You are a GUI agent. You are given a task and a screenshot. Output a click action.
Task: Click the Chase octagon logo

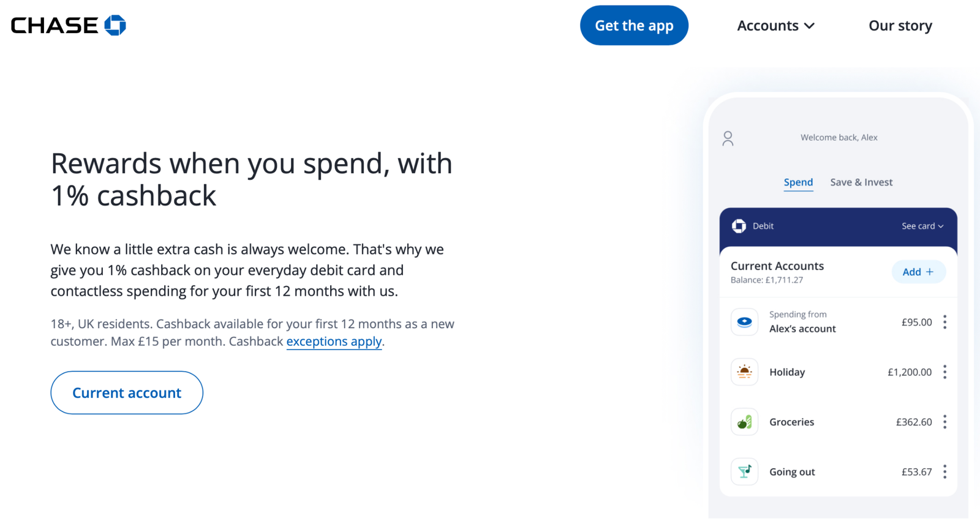[x=113, y=24]
